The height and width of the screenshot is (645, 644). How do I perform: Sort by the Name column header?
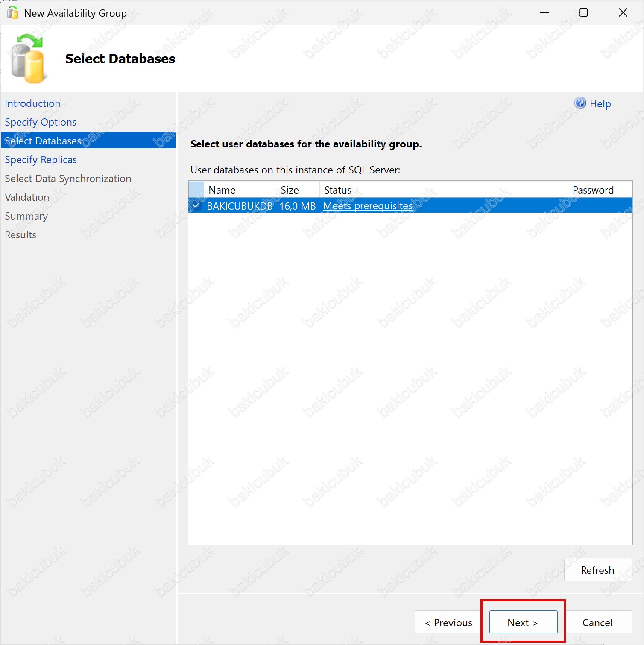click(239, 190)
